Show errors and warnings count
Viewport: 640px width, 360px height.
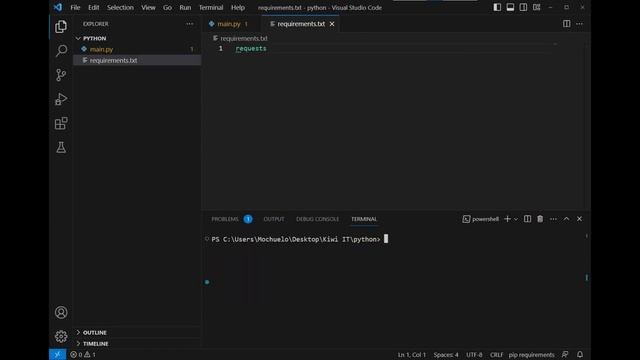tap(83, 355)
